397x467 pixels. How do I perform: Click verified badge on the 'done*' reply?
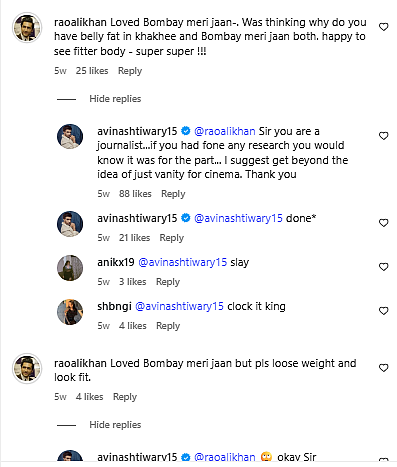(x=186, y=218)
